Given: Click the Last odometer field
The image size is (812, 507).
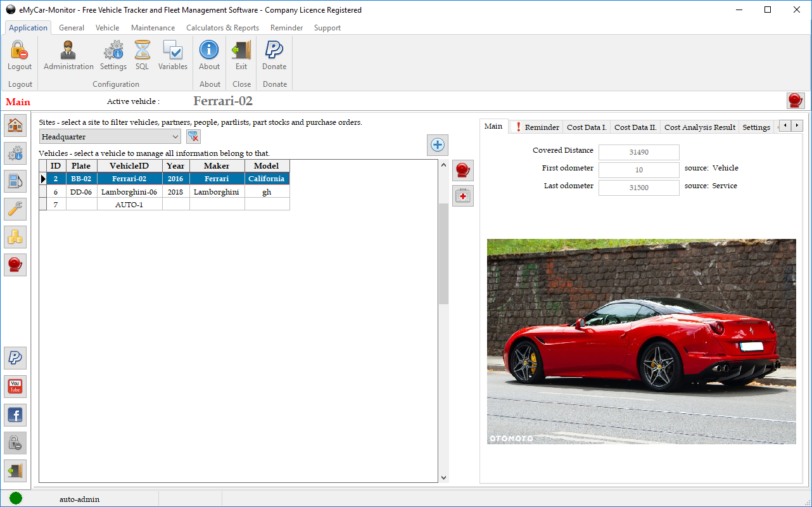Looking at the screenshot, I should pyautogui.click(x=638, y=188).
